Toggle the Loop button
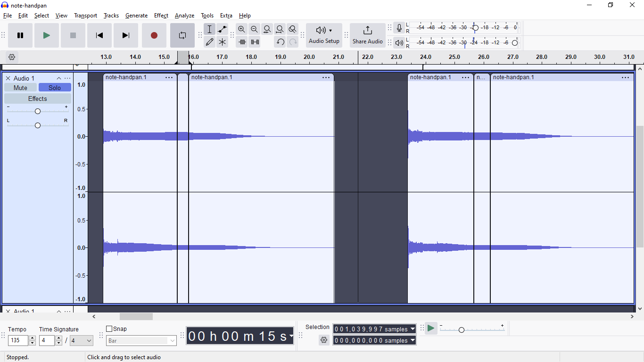 click(x=182, y=35)
